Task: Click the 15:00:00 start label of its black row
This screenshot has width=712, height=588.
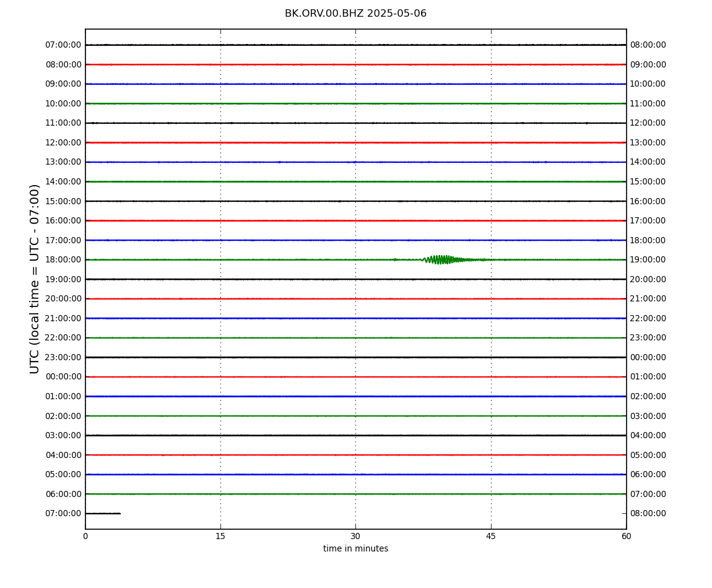Action: click(63, 201)
